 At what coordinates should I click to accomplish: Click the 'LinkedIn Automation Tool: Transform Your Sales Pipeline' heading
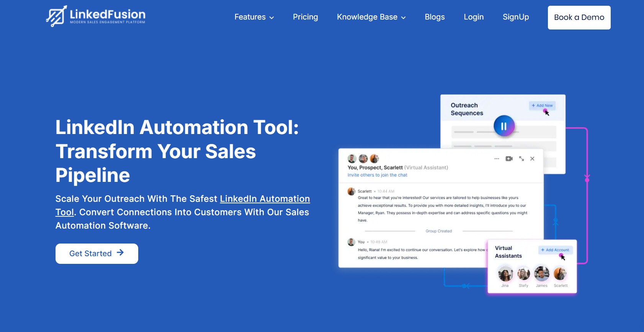tap(177, 151)
